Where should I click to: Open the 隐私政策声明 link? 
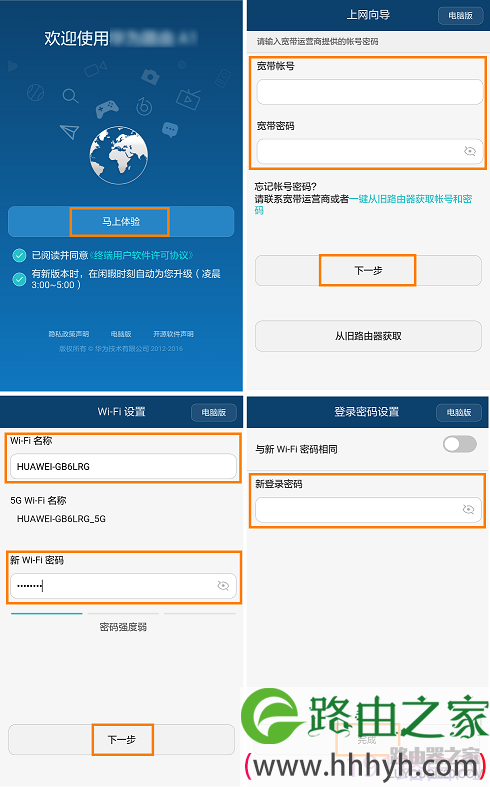point(69,334)
